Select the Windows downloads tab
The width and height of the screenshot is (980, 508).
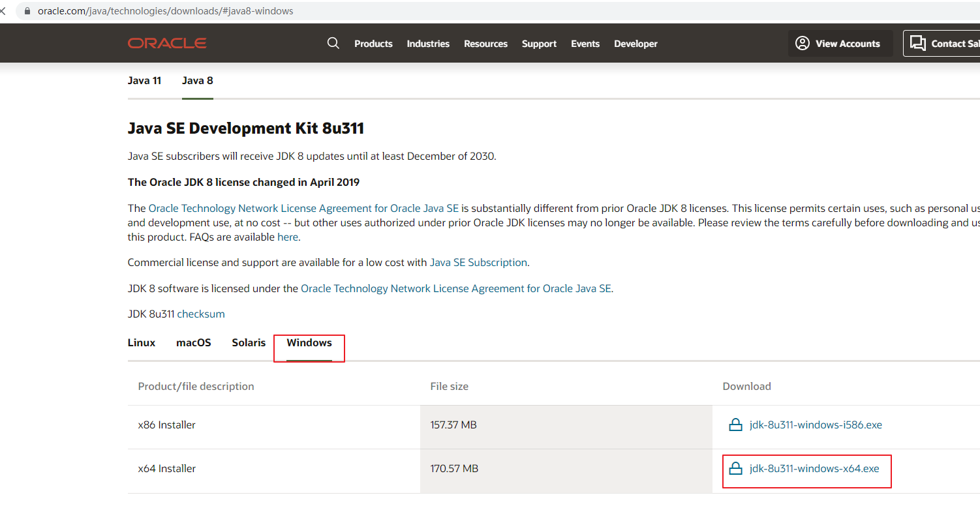309,343
